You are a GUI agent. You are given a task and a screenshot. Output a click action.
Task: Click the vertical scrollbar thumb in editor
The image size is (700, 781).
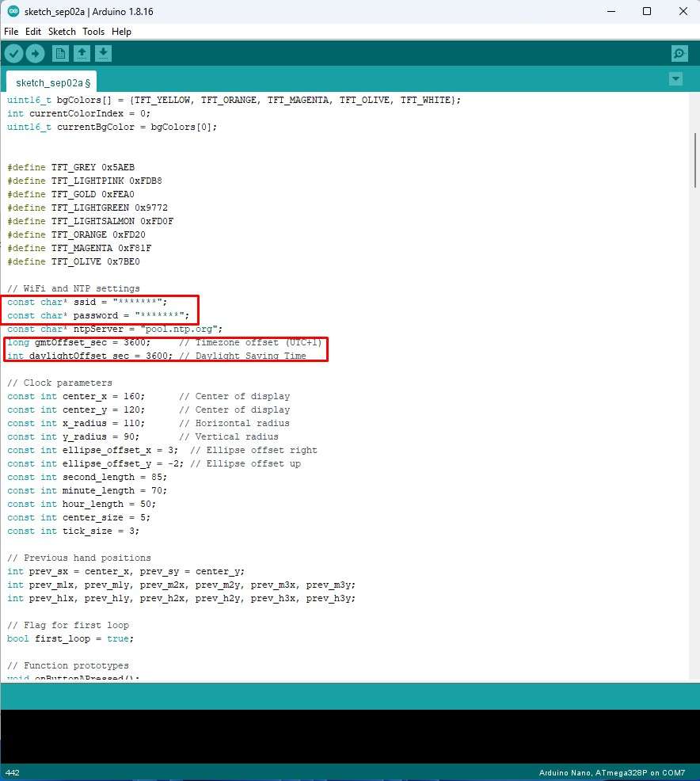coord(694,158)
